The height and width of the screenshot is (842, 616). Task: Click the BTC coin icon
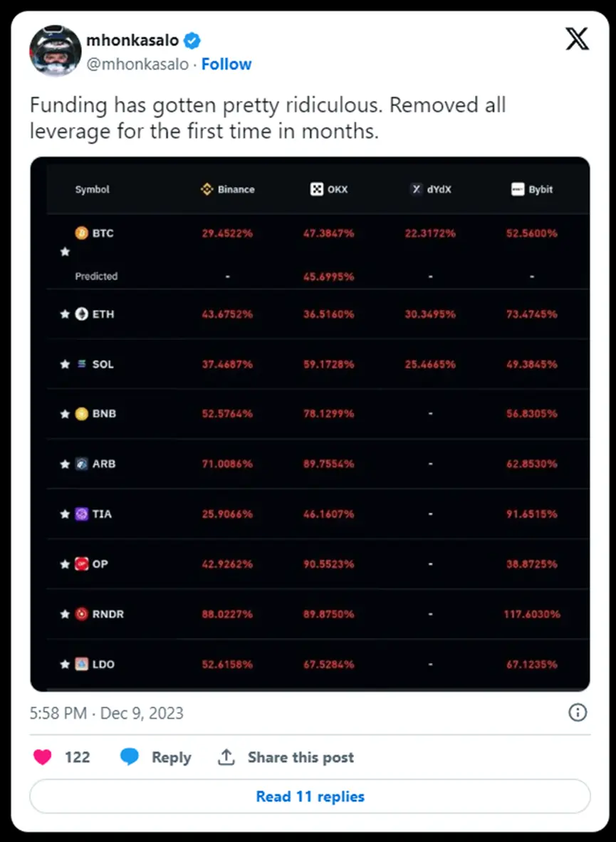click(x=82, y=233)
